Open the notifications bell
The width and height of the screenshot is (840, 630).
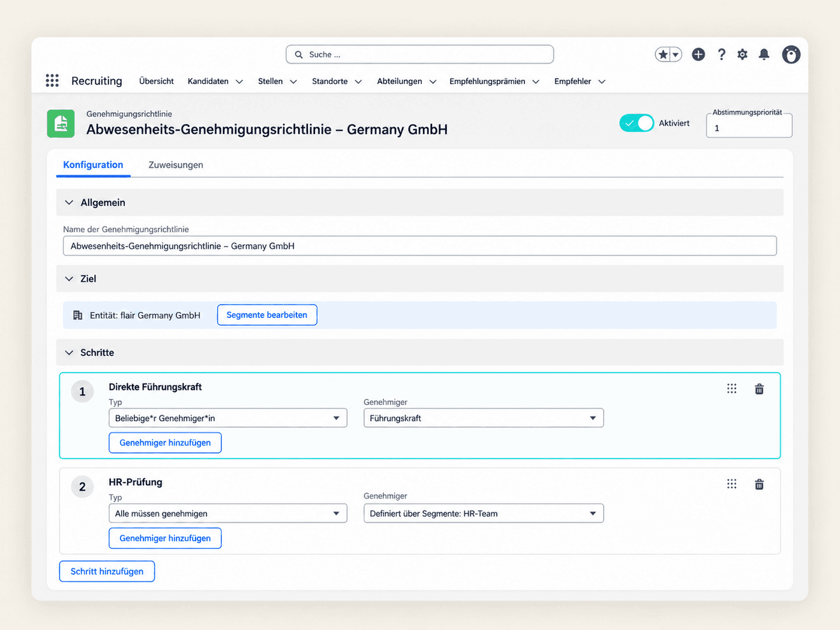(764, 55)
